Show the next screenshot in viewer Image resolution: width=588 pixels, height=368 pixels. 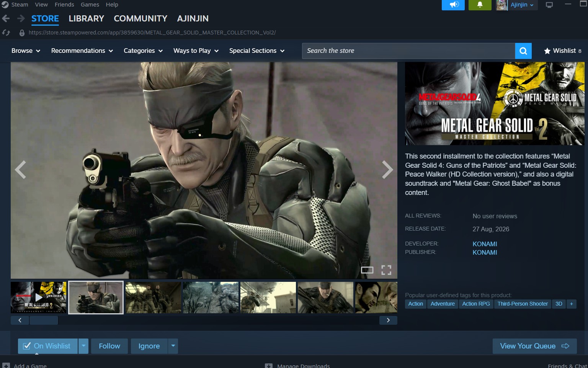(x=387, y=170)
